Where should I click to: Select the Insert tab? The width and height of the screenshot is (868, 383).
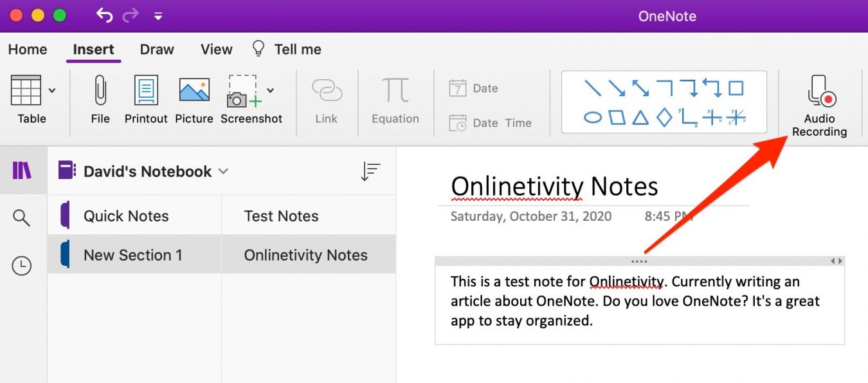93,50
